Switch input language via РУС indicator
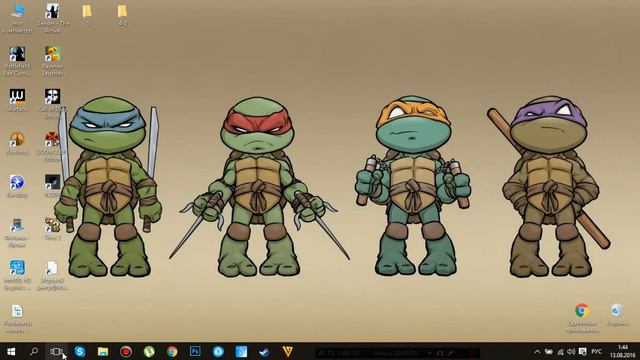 [x=596, y=352]
